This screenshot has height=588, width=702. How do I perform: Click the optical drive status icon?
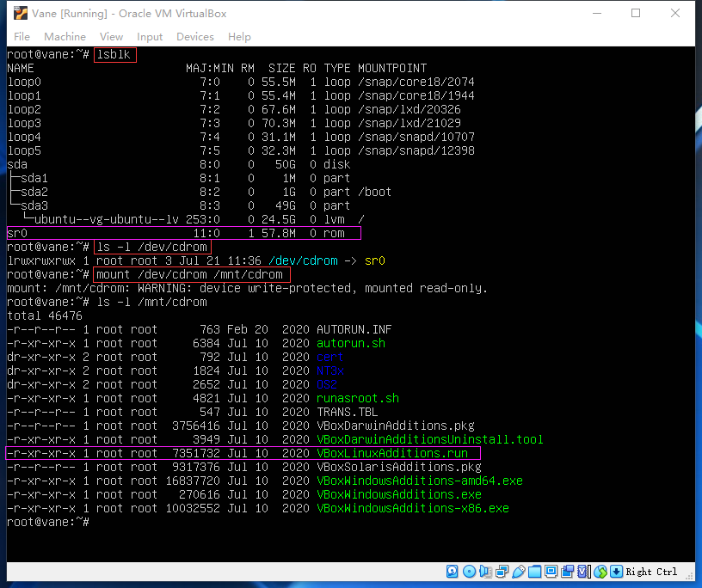(x=469, y=572)
